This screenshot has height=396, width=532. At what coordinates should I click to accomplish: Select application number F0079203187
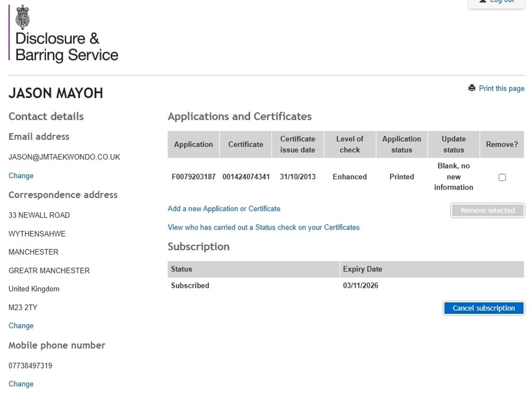193,177
